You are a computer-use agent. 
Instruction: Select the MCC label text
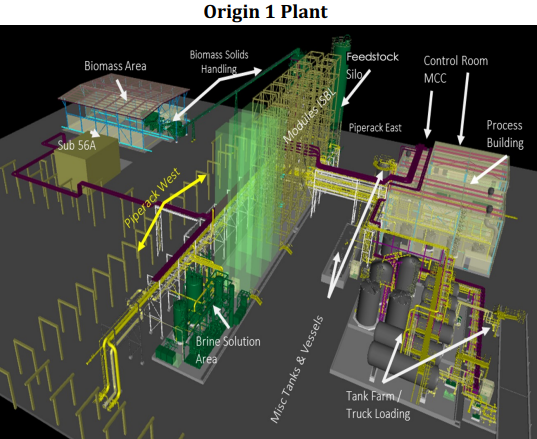click(435, 78)
